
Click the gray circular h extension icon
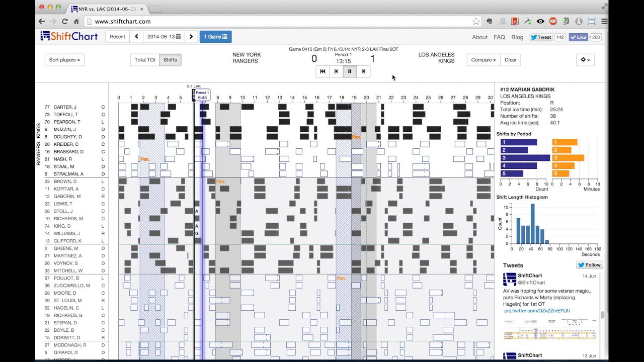(x=579, y=22)
